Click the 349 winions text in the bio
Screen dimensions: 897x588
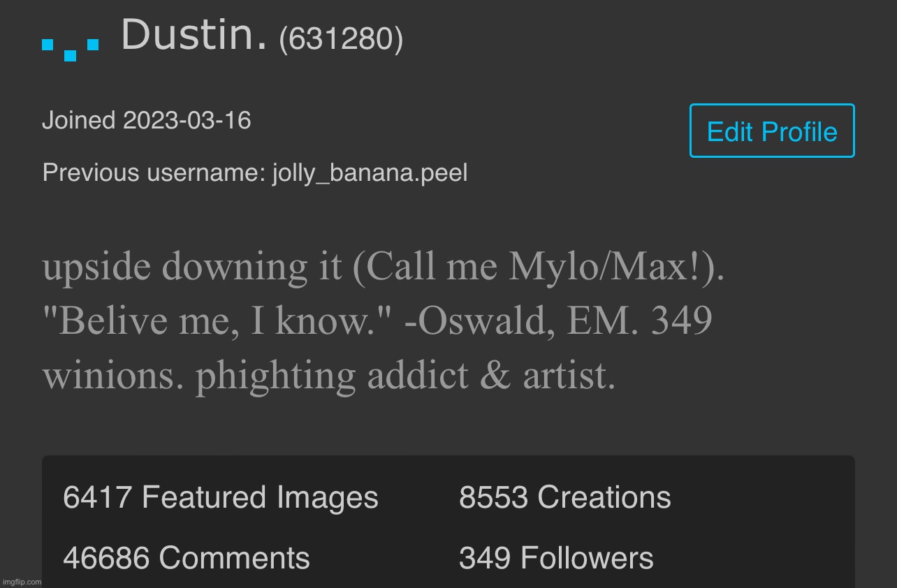pyautogui.click(x=112, y=375)
